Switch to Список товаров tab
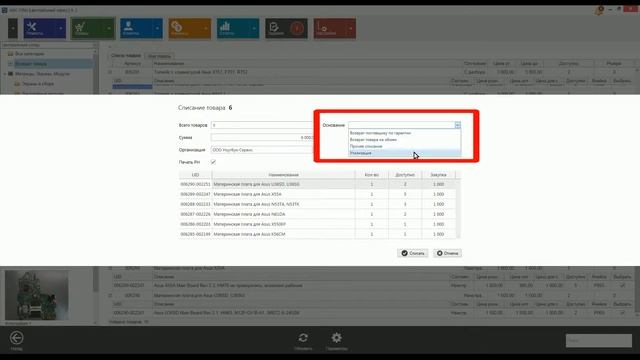 [x=126, y=56]
